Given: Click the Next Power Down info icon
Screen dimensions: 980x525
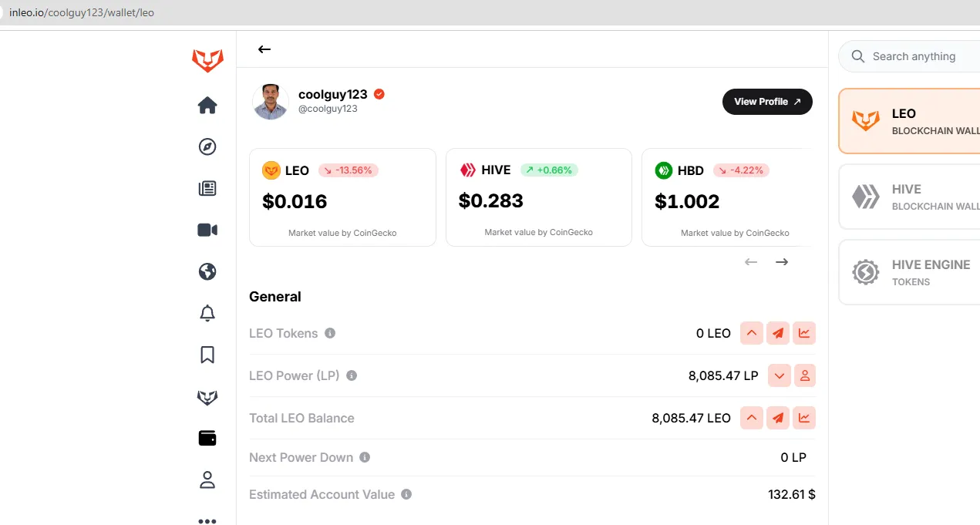Looking at the screenshot, I should coord(365,457).
